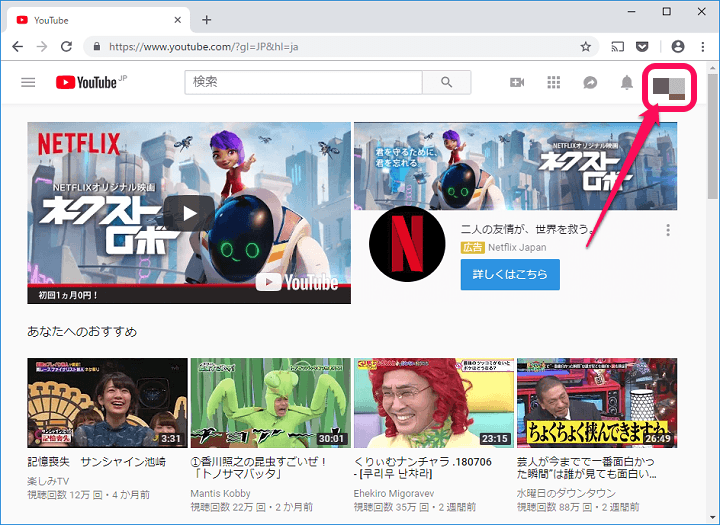The width and height of the screenshot is (720, 525).
Task: Click title 芸人が今までで一番面白かった瞬間
Action: 586,468
